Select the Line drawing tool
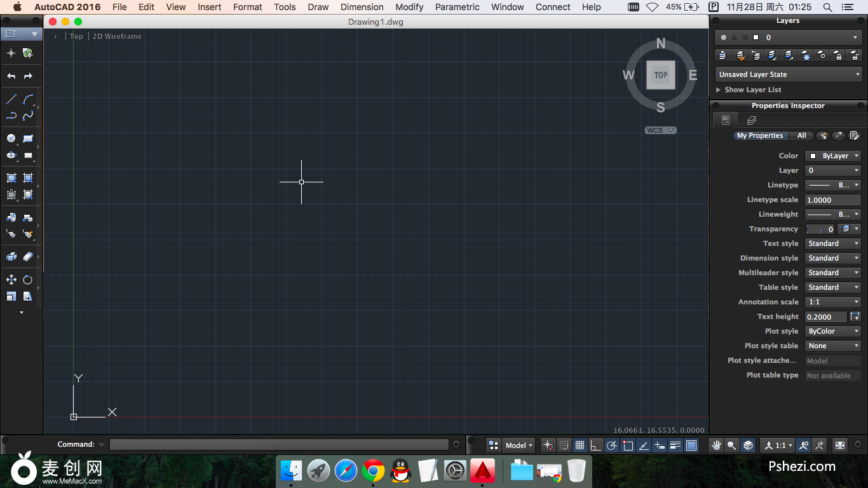Image resolution: width=868 pixels, height=488 pixels. tap(11, 99)
